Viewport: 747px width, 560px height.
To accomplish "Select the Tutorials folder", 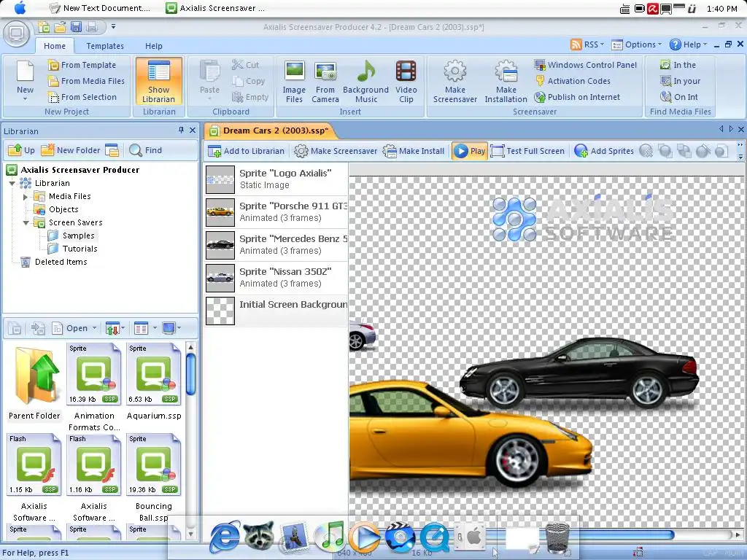I will click(x=80, y=249).
